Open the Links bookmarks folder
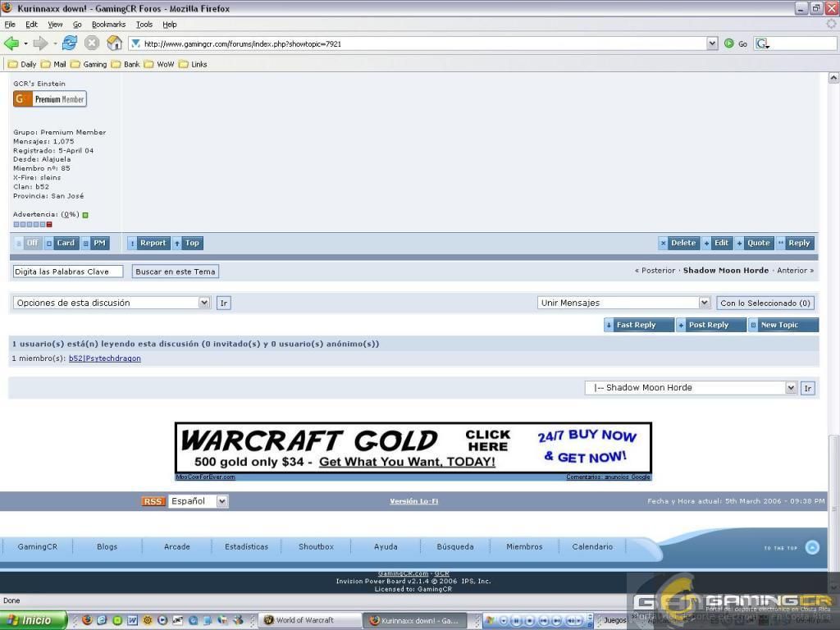Viewport: 840px width, 630px height. pyautogui.click(x=193, y=64)
